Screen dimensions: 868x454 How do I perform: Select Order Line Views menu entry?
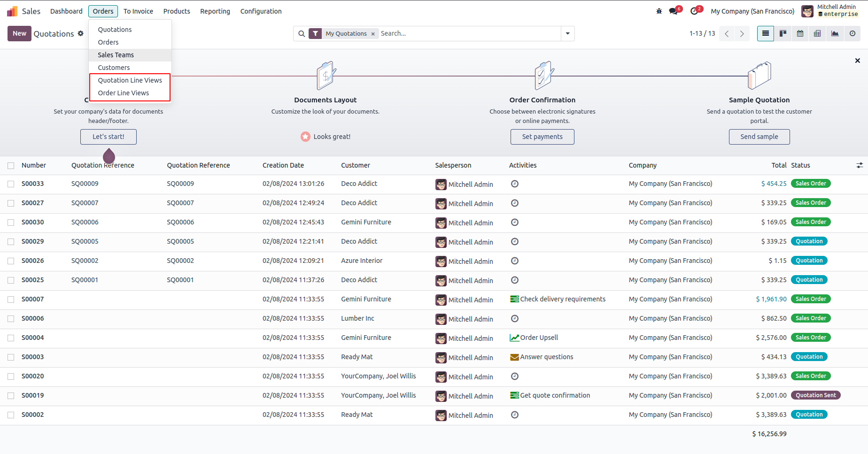[130, 93]
